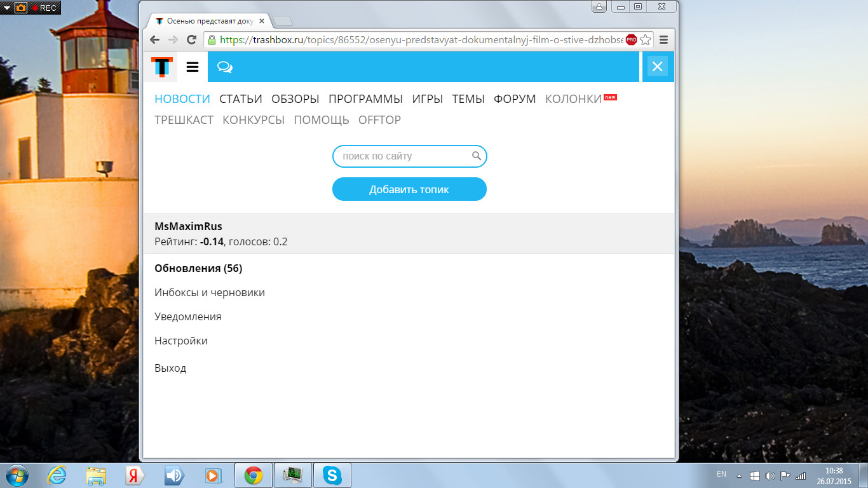This screenshot has height=488, width=868.
Task: Open the НОВОСТИ section
Action: [182, 99]
